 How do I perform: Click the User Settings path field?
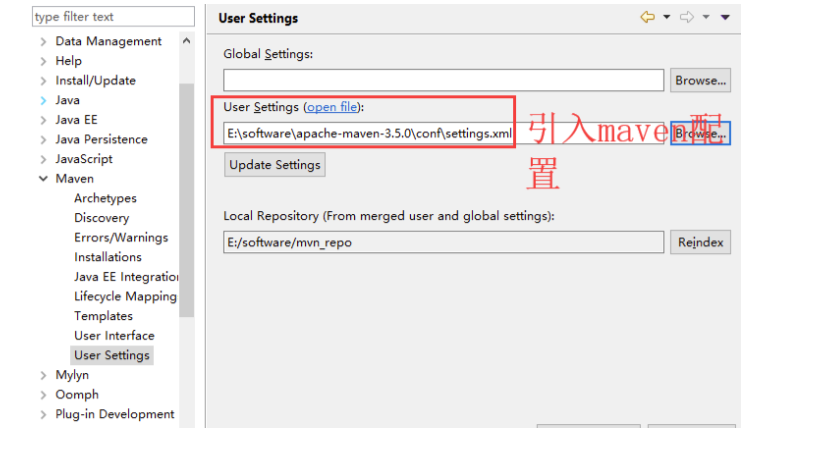click(368, 134)
